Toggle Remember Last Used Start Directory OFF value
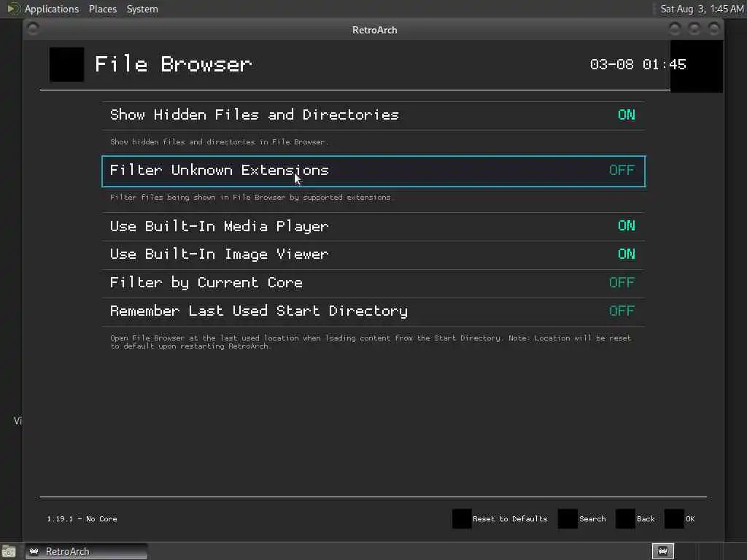The width and height of the screenshot is (747, 560). 622,311
